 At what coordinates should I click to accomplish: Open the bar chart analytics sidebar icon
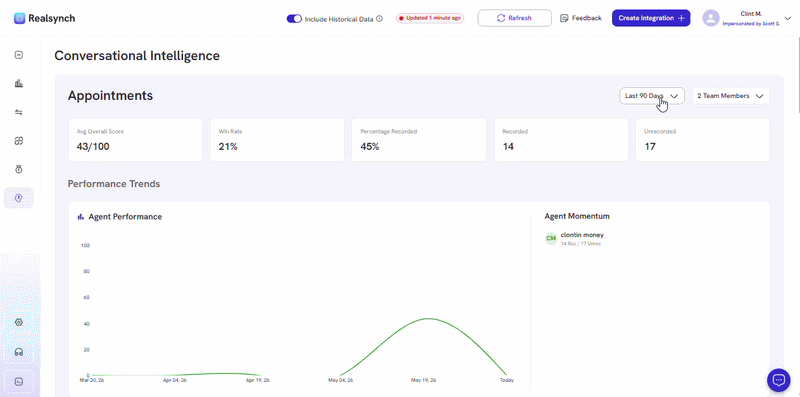(19, 84)
